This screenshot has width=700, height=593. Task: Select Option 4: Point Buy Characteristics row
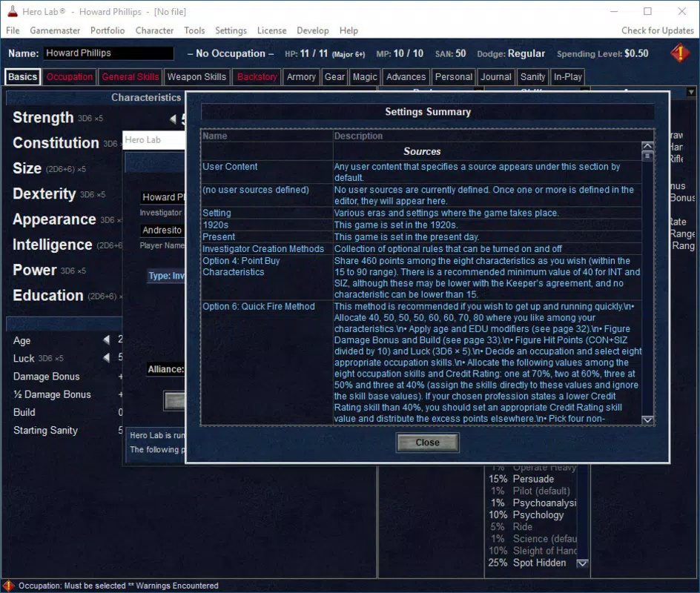(421, 277)
